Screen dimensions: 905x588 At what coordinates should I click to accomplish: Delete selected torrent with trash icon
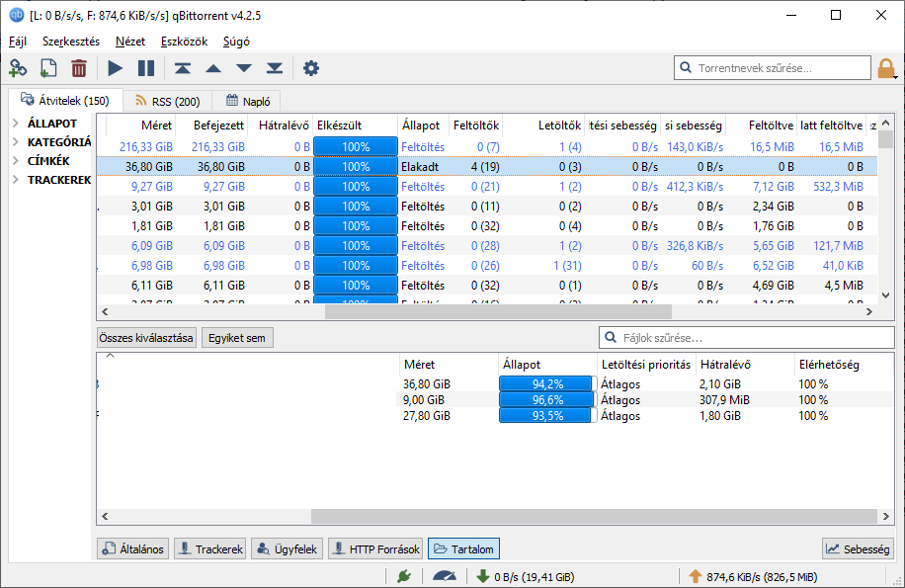[79, 68]
